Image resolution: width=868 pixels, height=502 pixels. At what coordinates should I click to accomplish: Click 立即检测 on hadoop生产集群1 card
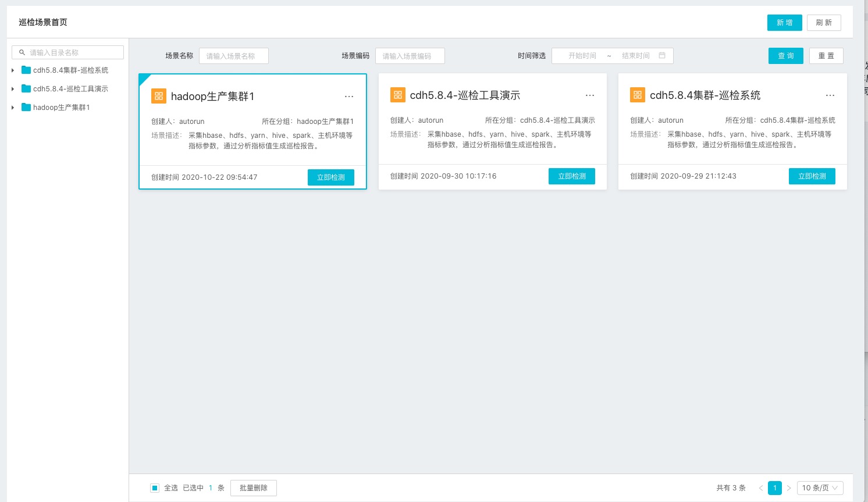[331, 177]
